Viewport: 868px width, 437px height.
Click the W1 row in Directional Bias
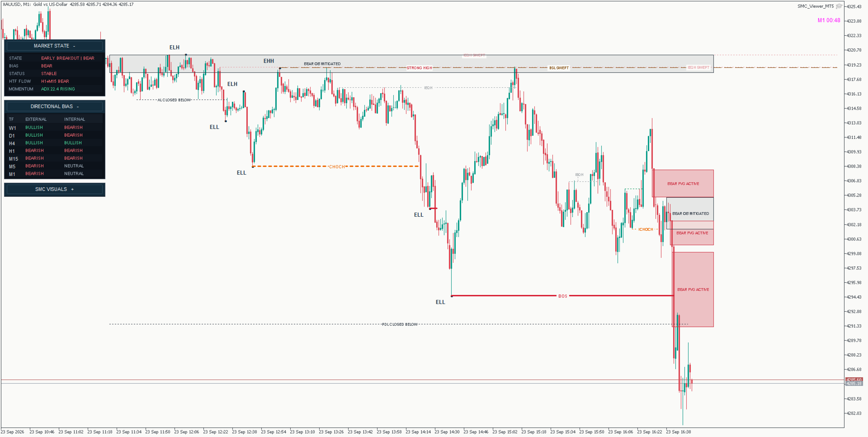[55, 128]
